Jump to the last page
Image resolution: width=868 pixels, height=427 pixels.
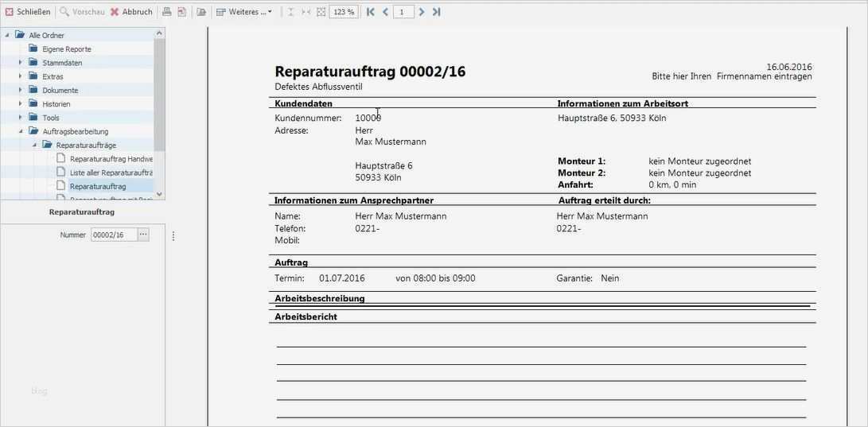[x=436, y=12]
